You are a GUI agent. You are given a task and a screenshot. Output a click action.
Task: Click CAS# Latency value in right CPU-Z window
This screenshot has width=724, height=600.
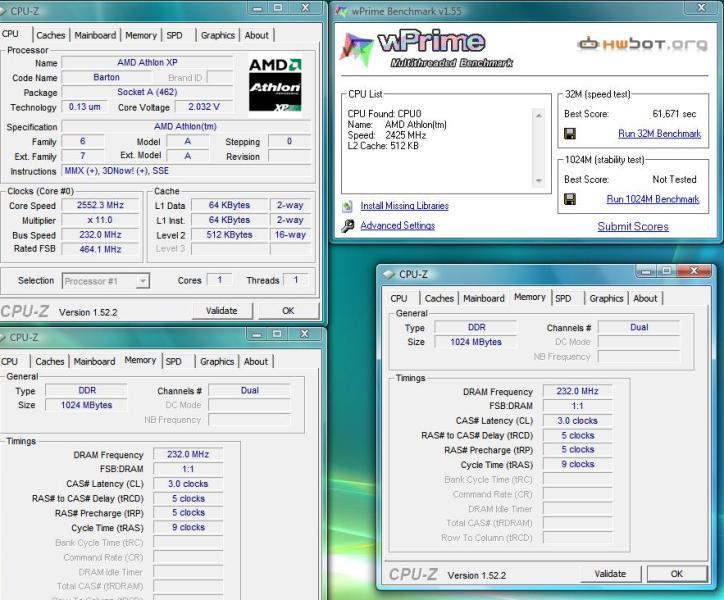click(577, 421)
